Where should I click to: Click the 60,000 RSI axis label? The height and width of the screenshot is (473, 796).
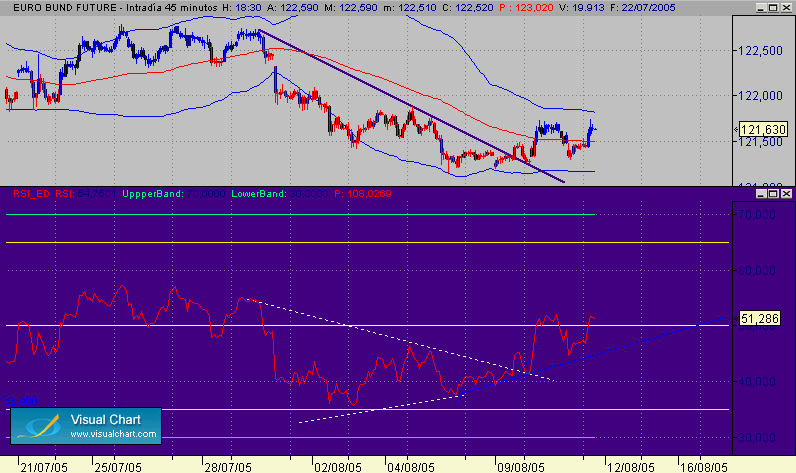pos(756,270)
